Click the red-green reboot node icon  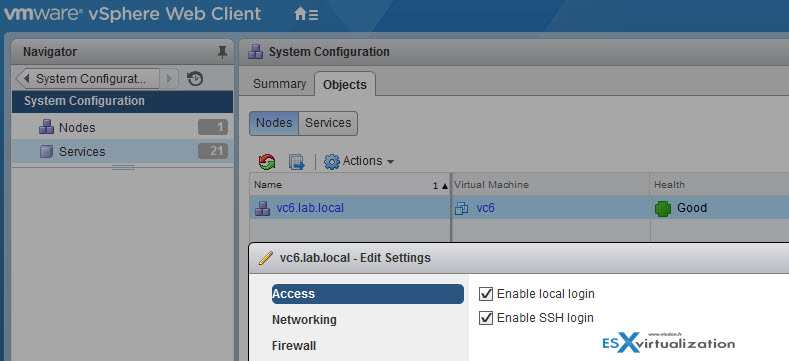(x=267, y=162)
